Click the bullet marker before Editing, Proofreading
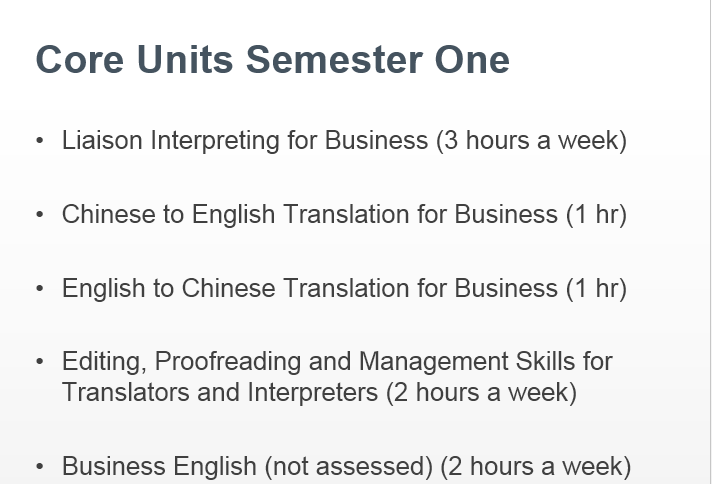712x484 pixels. point(40,361)
